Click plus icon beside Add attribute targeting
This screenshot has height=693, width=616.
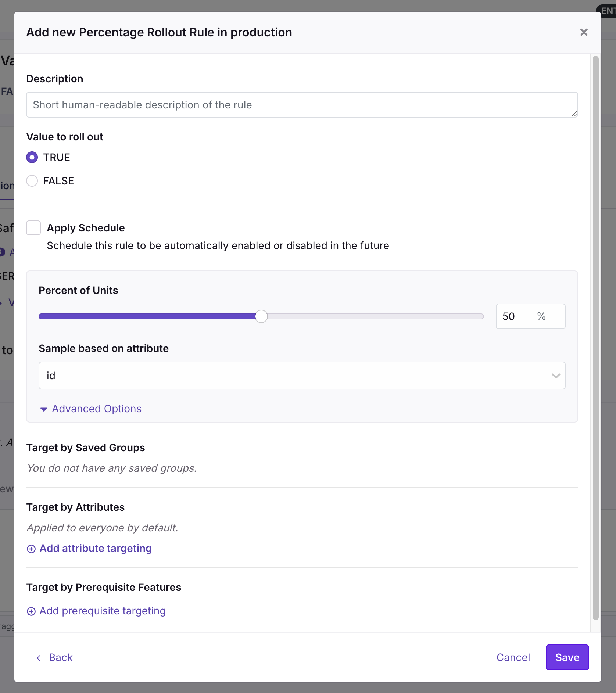pos(31,549)
